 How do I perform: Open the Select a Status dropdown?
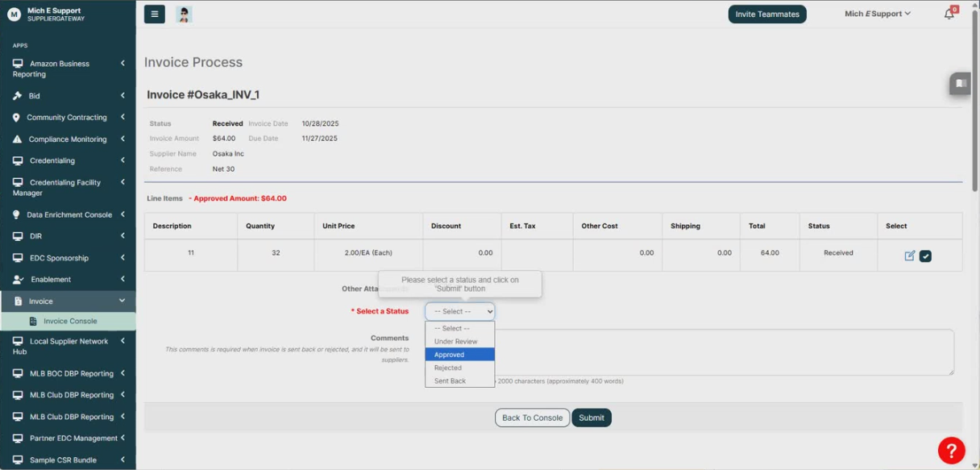click(459, 311)
